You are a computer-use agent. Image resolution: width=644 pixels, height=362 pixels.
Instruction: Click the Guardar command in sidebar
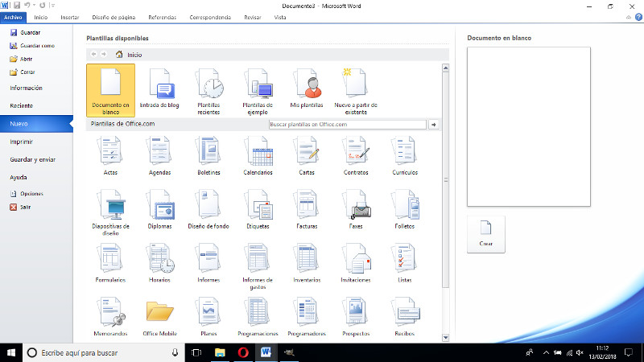click(25, 32)
